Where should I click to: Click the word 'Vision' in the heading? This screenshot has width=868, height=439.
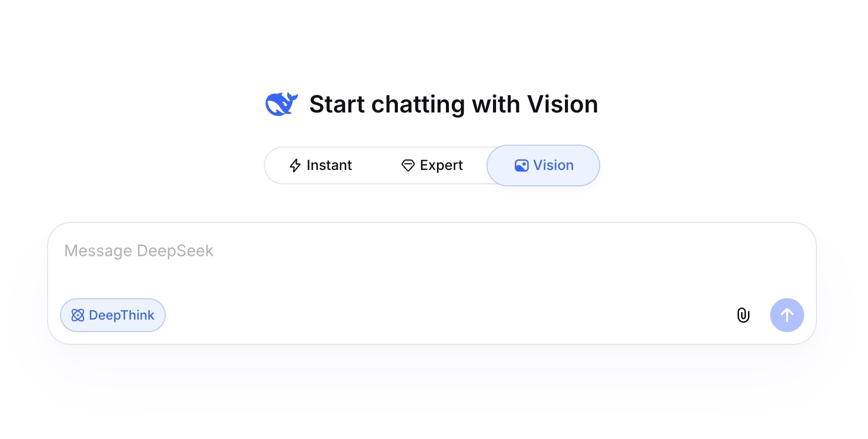point(562,104)
